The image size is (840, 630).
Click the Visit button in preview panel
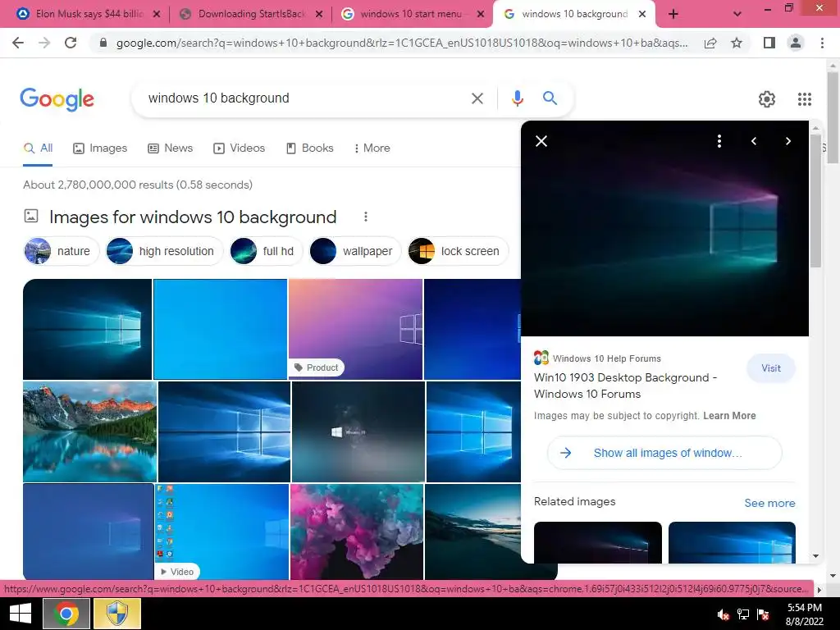771,368
